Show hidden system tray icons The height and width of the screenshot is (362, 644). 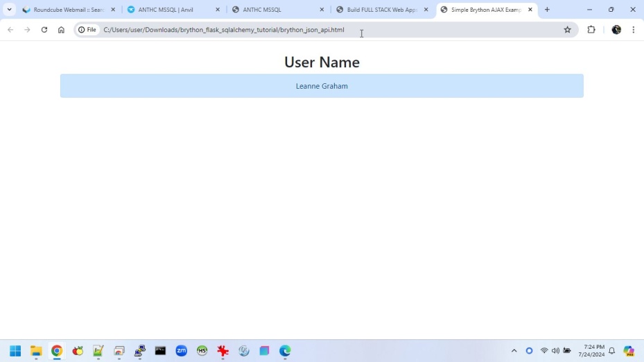(514, 351)
